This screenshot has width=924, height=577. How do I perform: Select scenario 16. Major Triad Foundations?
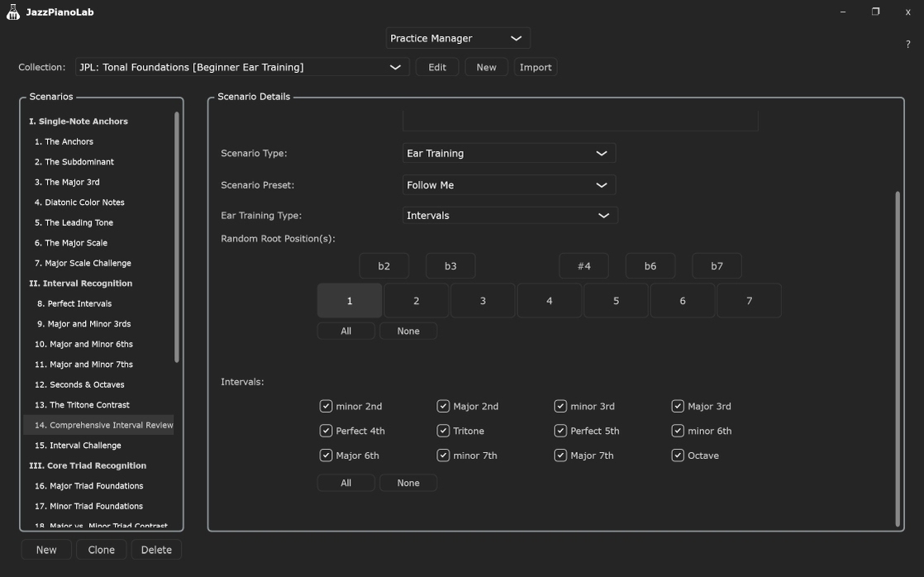[98, 486]
